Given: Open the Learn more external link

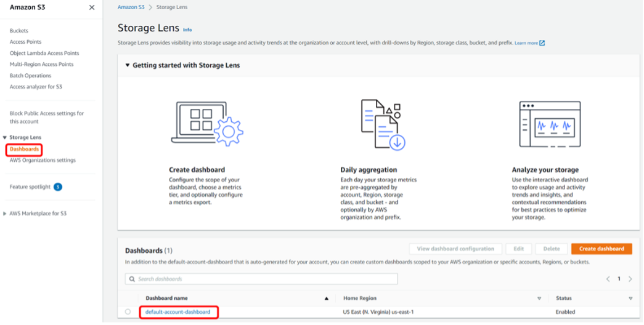Looking at the screenshot, I should [x=529, y=43].
